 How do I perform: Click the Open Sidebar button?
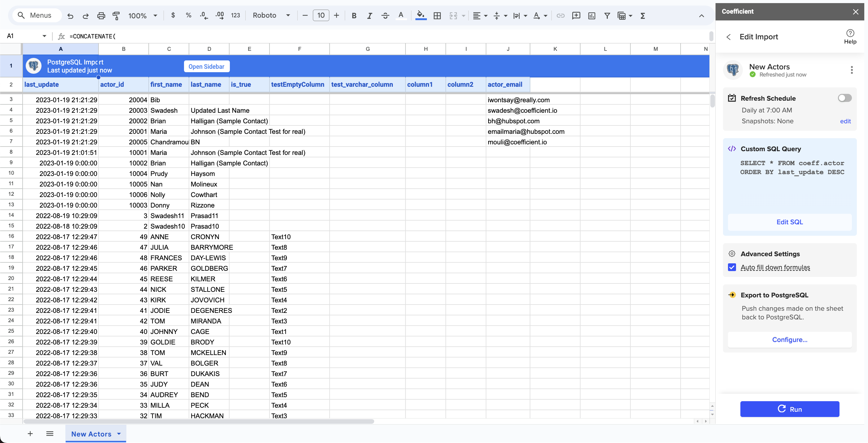[x=207, y=66]
